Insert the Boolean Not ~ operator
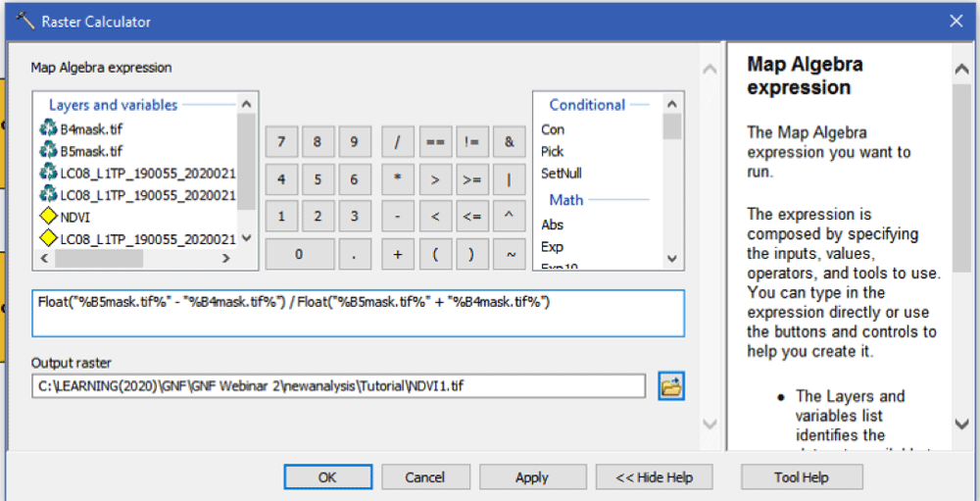This screenshot has height=501, width=980. pyautogui.click(x=509, y=254)
